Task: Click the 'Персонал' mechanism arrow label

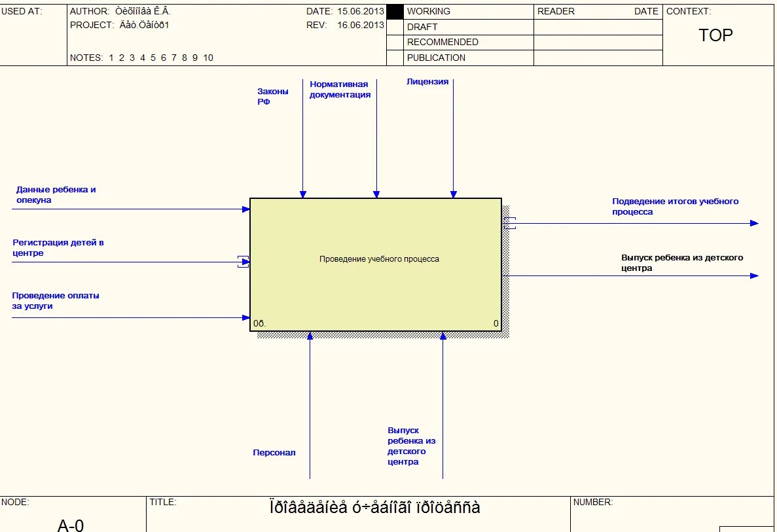Action: pyautogui.click(x=274, y=453)
